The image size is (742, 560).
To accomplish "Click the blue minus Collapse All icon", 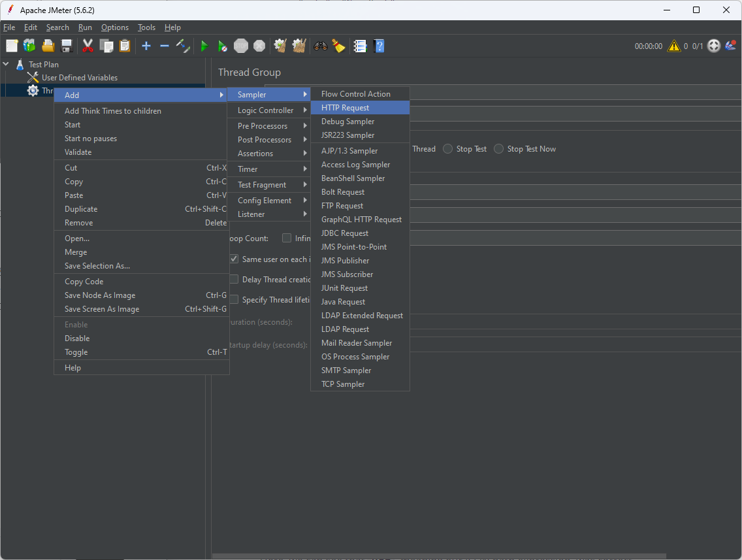I will click(x=164, y=46).
